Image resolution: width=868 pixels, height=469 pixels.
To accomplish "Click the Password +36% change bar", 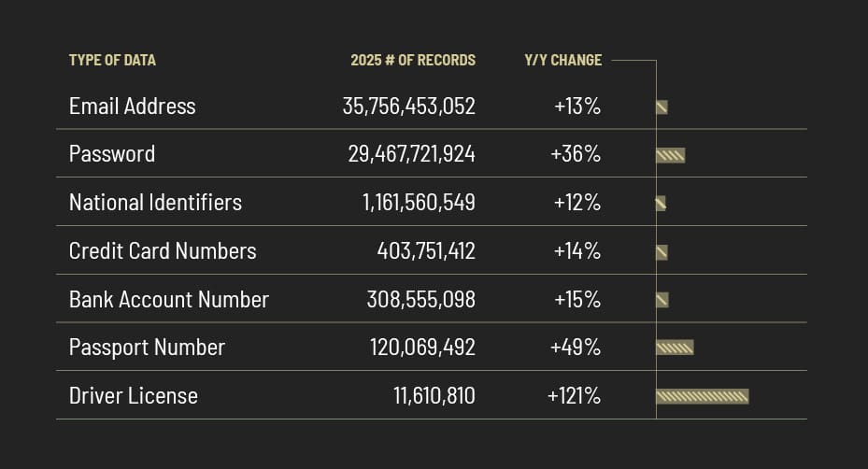I will [x=670, y=155].
